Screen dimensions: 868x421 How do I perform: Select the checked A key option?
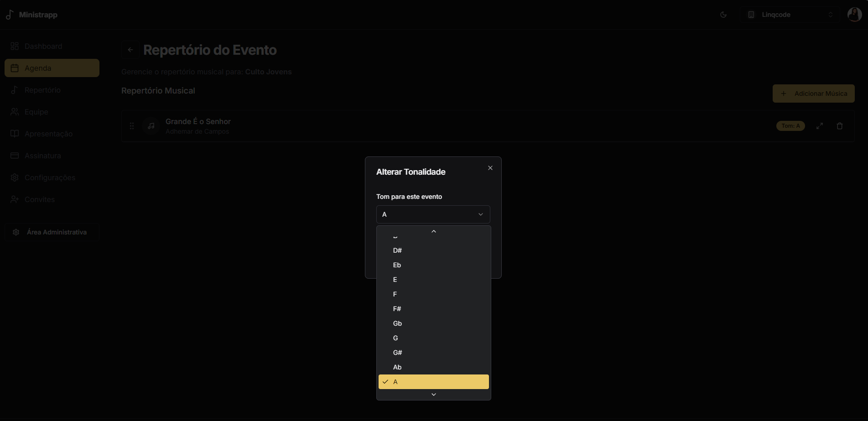[433, 382]
